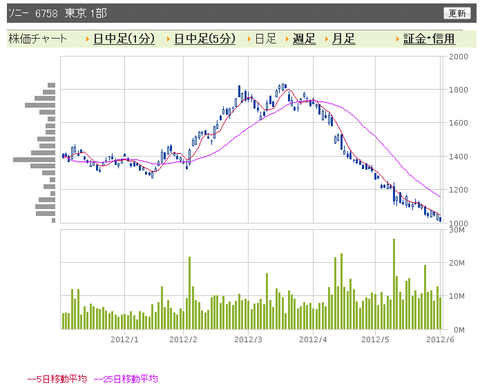Click the 1200 price axis label

coord(458,190)
